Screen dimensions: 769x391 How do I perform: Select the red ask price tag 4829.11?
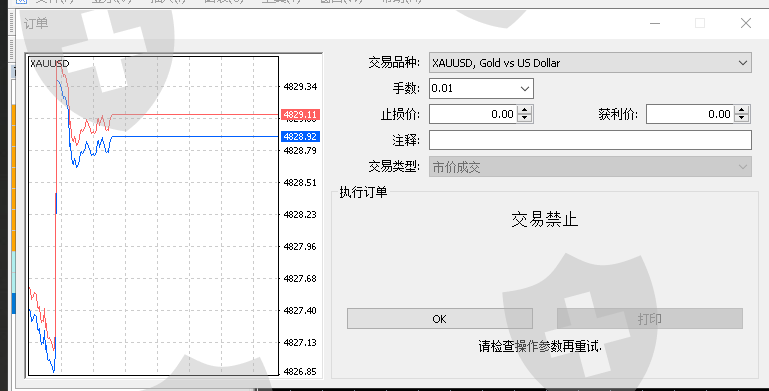pos(300,115)
